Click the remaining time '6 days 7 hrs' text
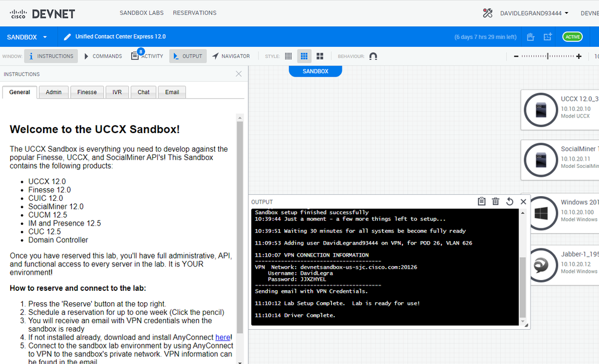This screenshot has height=364, width=599. (x=485, y=37)
